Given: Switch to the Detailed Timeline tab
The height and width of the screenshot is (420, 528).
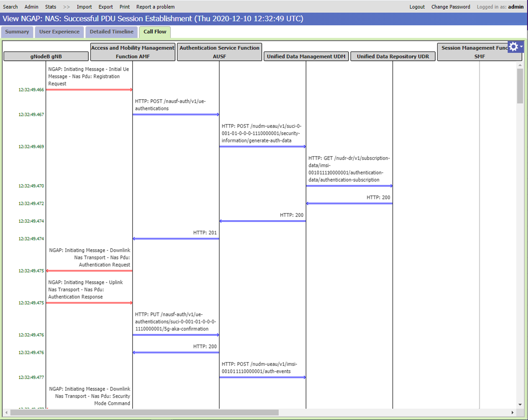Looking at the screenshot, I should pyautogui.click(x=111, y=32).
